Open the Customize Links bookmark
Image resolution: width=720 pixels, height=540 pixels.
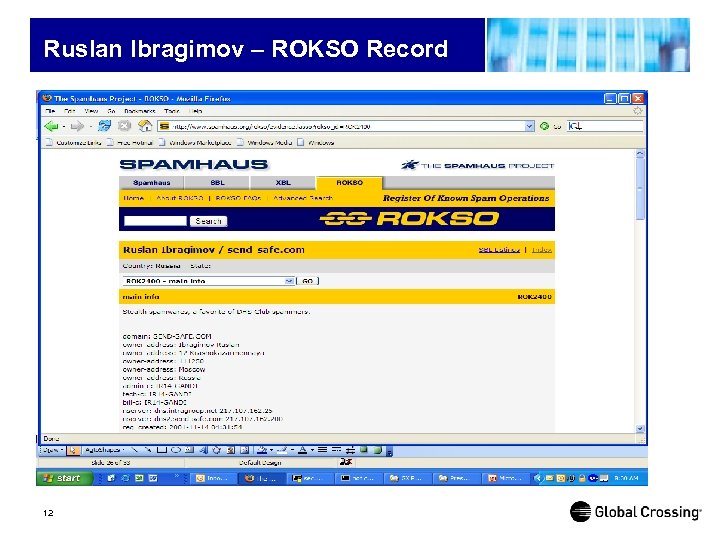[x=73, y=143]
